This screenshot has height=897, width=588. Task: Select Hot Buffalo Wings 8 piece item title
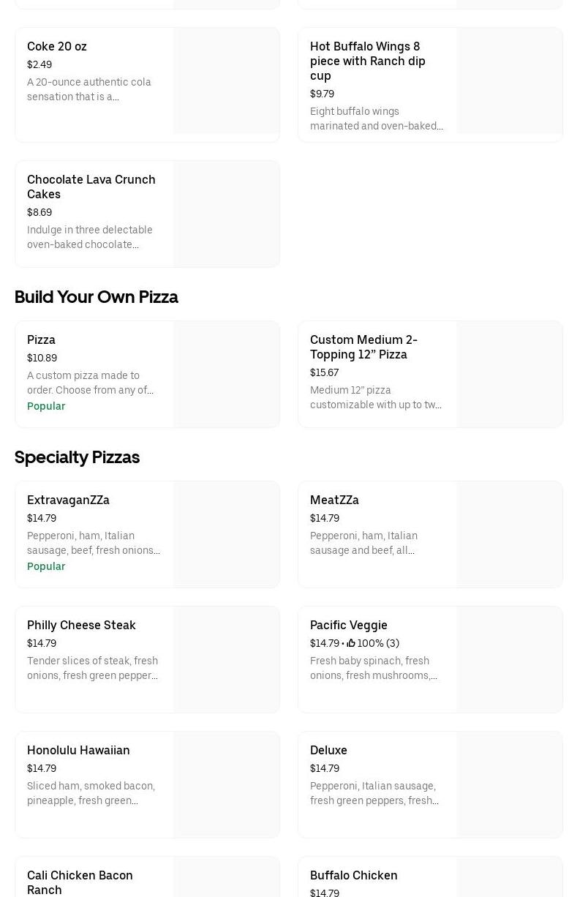pyautogui.click(x=367, y=61)
